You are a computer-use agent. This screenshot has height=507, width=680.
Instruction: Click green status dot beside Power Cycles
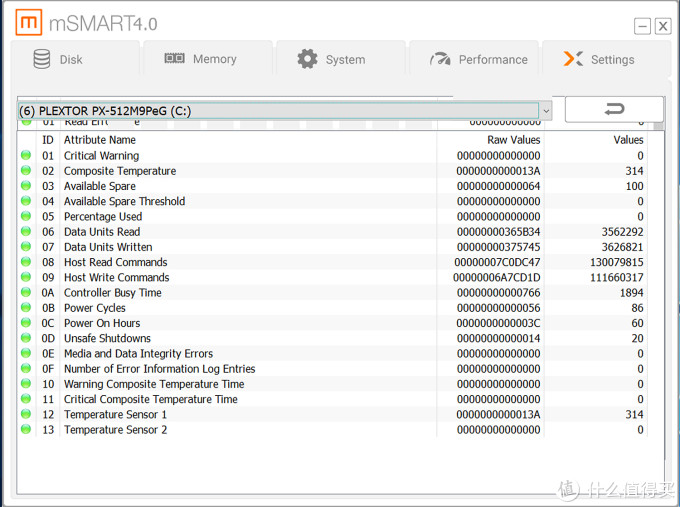coord(26,308)
